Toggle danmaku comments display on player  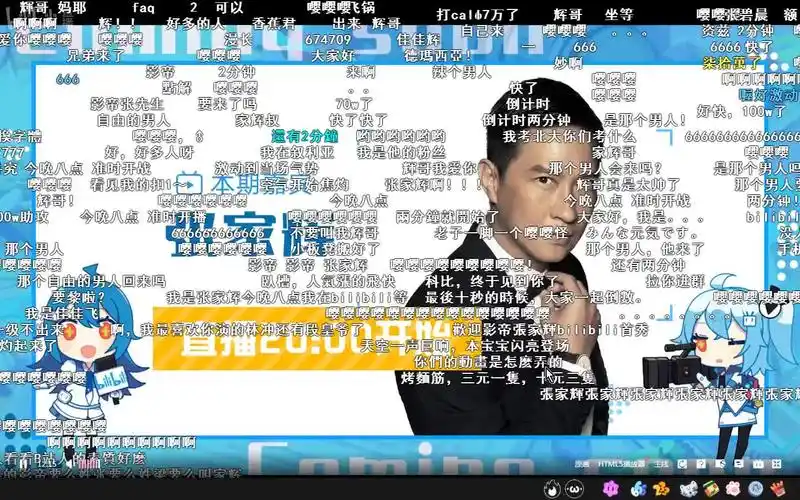tap(720, 464)
